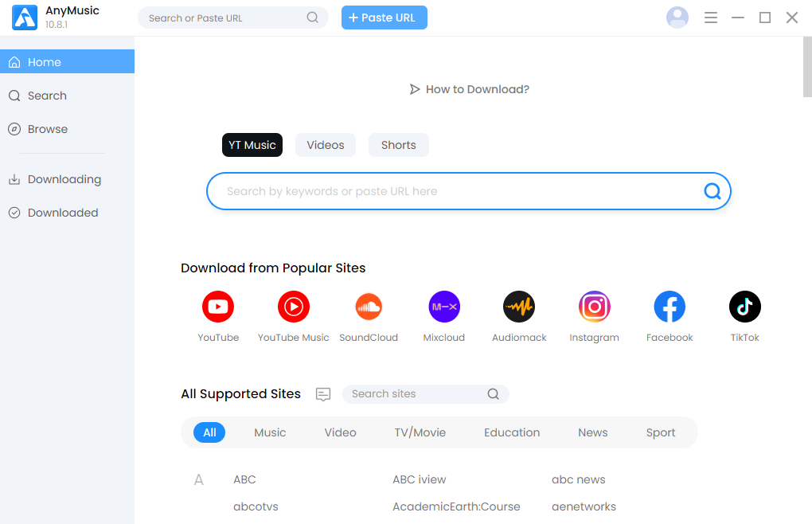Click the feedback icon beside All Supported Sites

pos(323,394)
